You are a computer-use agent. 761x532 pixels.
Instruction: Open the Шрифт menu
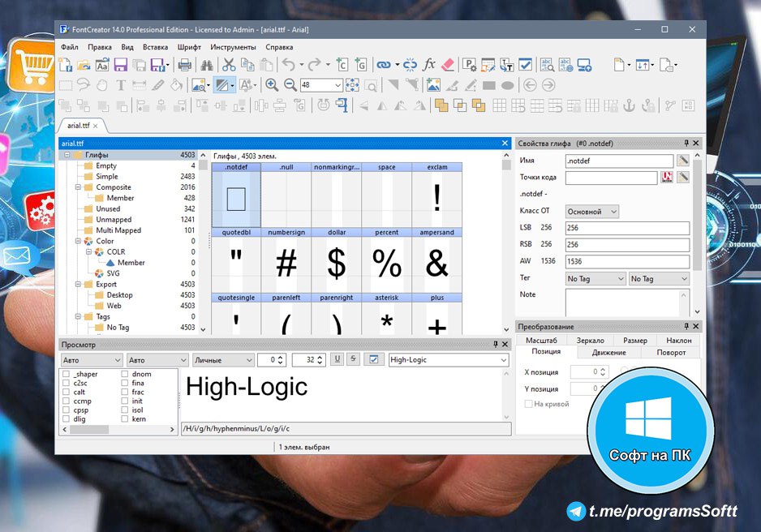[189, 47]
